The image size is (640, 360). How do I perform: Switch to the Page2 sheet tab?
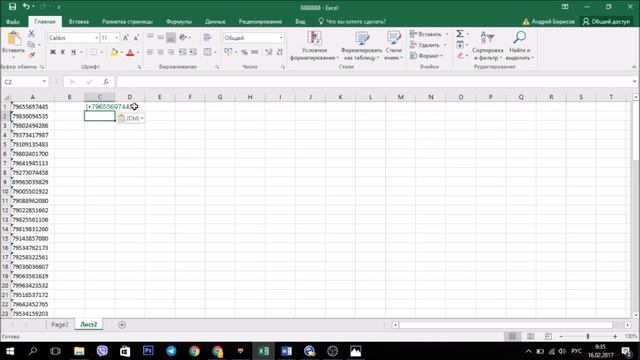point(60,324)
